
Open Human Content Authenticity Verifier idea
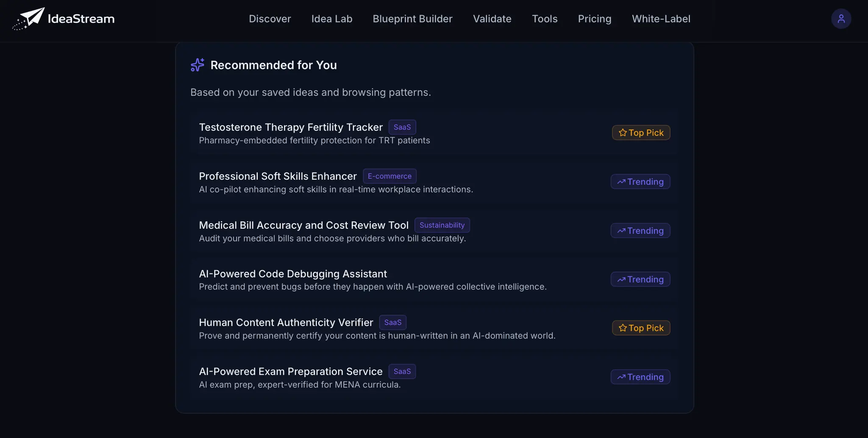pos(286,322)
